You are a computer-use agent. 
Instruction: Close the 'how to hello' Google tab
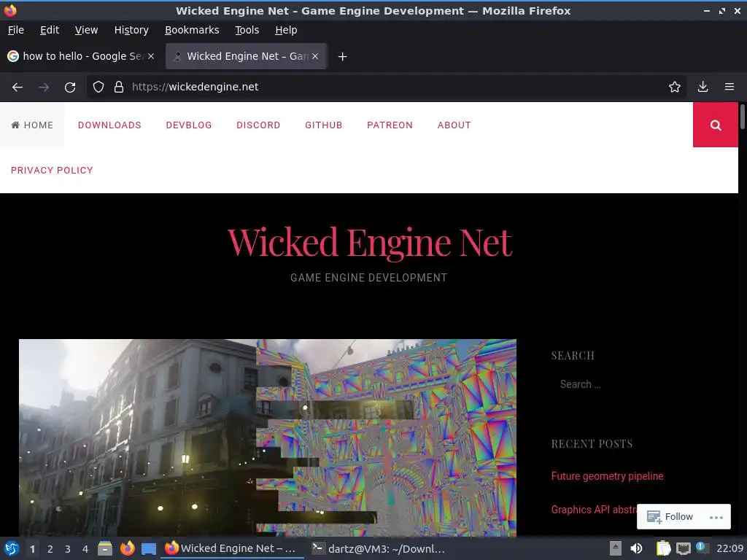[x=151, y=56]
